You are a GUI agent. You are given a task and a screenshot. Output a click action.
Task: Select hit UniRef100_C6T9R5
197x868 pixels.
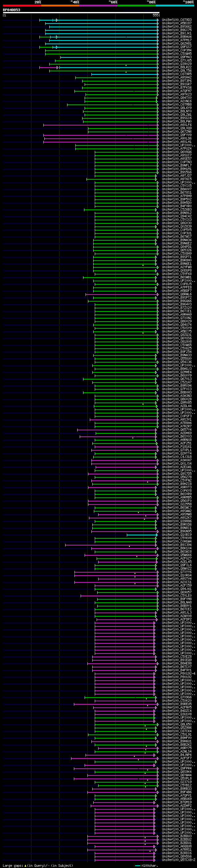[176, 74]
